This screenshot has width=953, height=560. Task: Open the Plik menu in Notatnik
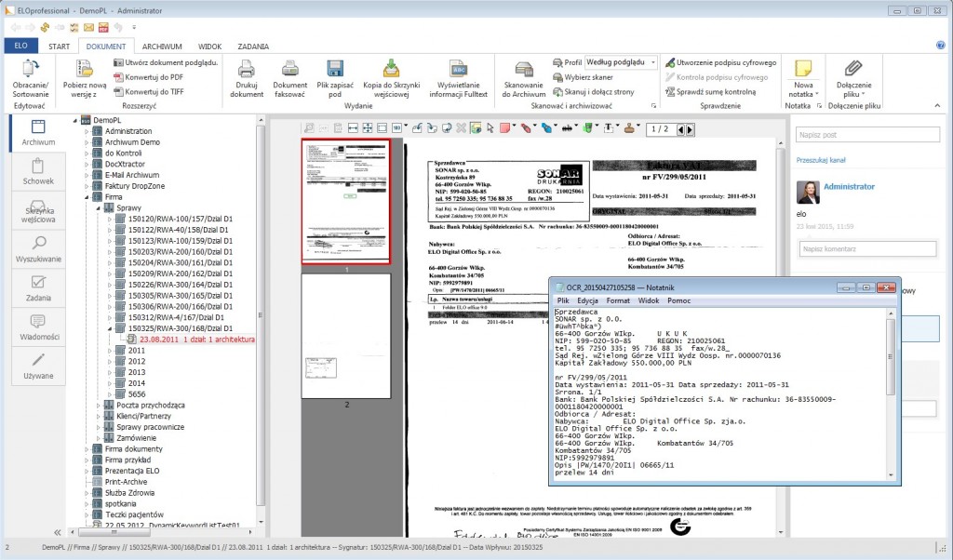(563, 300)
